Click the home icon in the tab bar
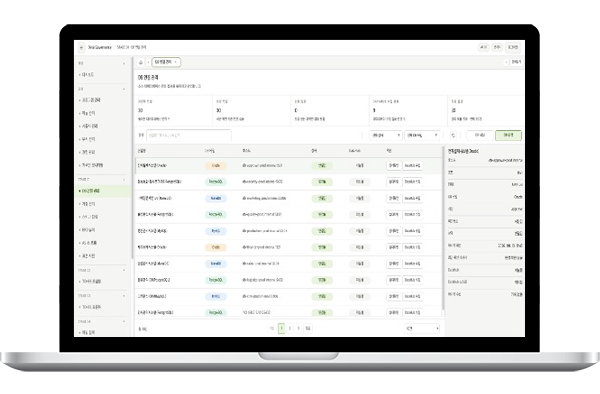The image size is (600, 394). [x=140, y=62]
